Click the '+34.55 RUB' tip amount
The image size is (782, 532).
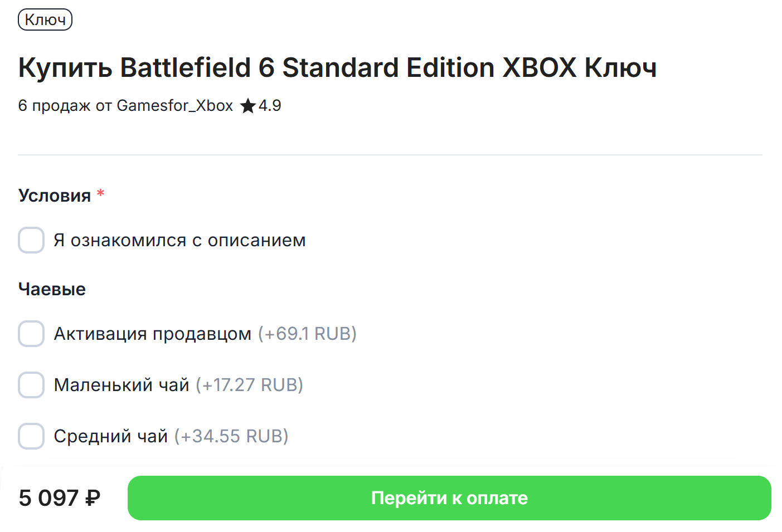pos(232,436)
